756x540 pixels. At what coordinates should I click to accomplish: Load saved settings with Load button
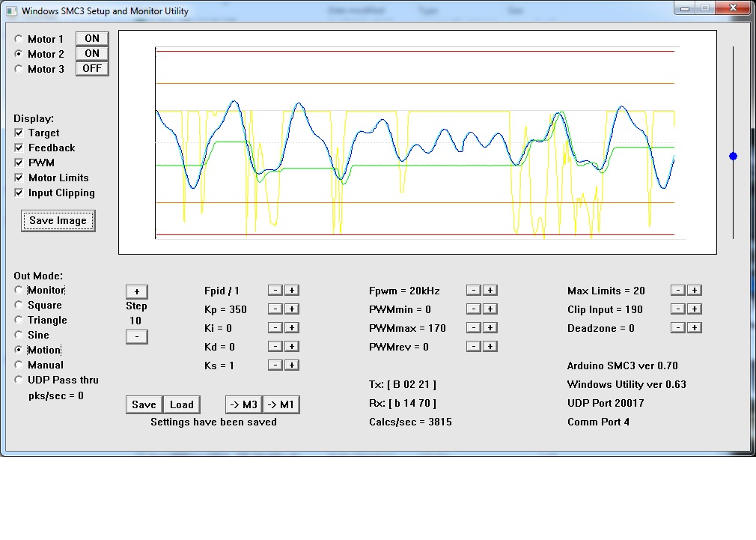coord(182,404)
